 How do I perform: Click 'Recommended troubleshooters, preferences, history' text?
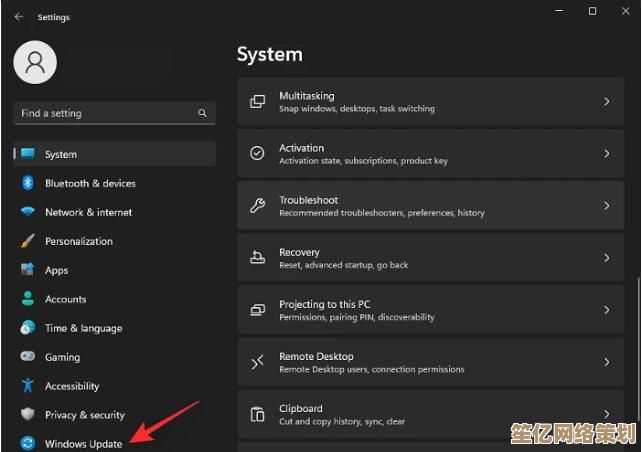click(382, 213)
